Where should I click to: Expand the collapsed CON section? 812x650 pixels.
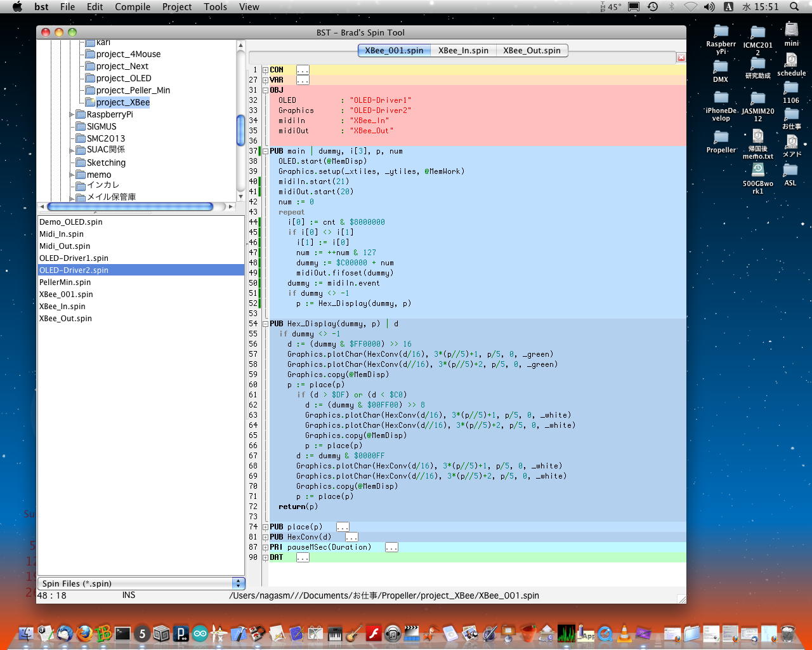coord(265,70)
